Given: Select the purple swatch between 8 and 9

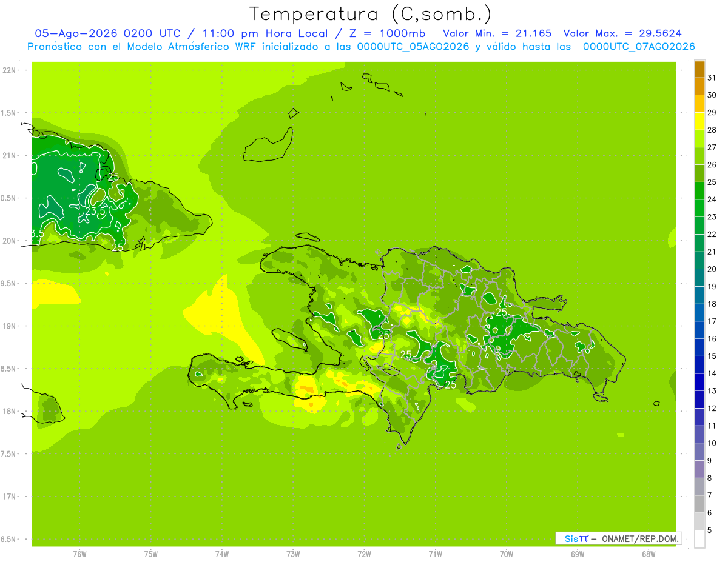Looking at the screenshot, I should 699,470.
